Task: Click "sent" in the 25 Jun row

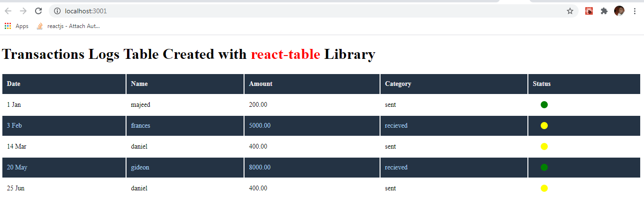Action: [390, 188]
